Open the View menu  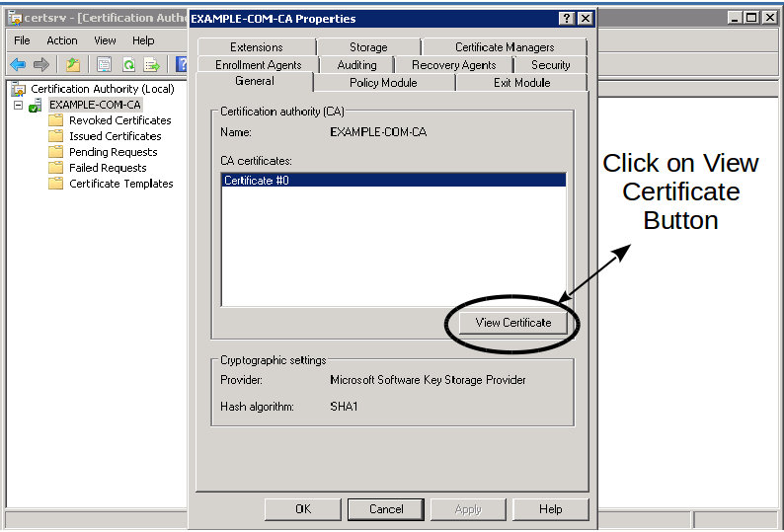click(105, 40)
